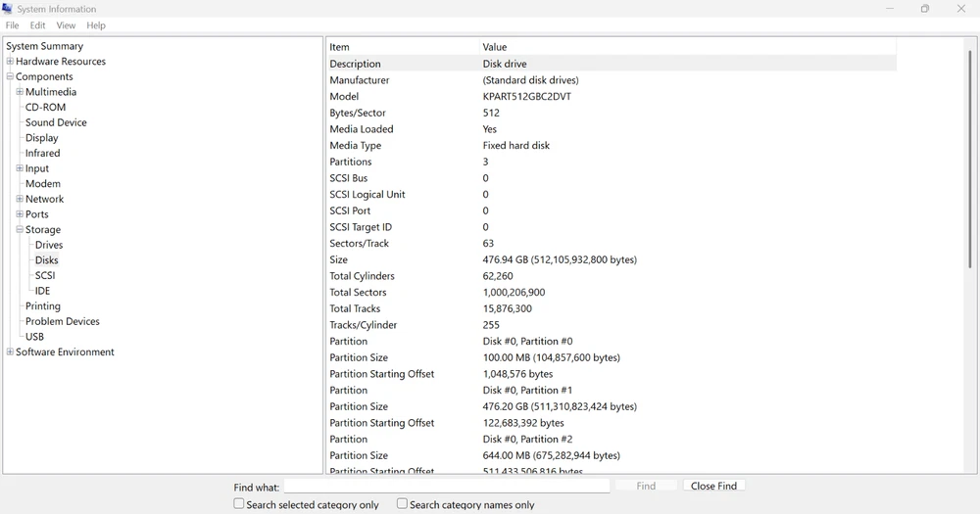Select Problem Devices in the tree
Viewport: 980px width, 514px height.
[63, 321]
